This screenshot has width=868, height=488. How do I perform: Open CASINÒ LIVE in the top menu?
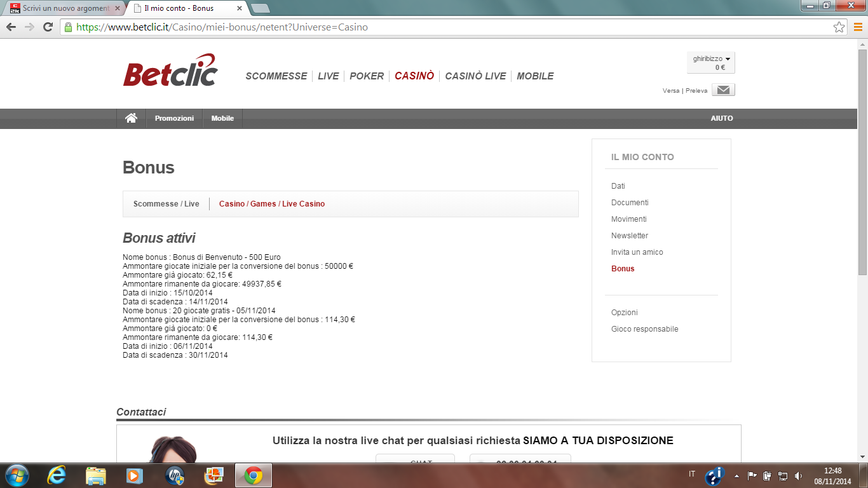pyautogui.click(x=475, y=76)
